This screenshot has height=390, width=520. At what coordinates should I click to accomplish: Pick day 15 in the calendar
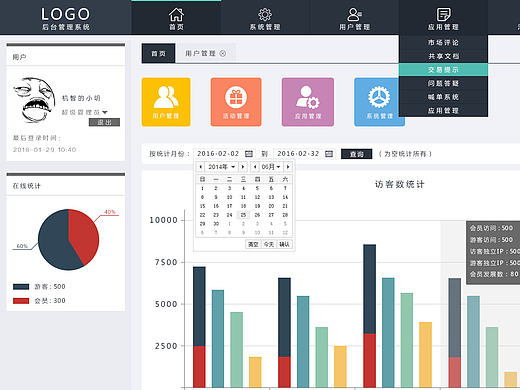[202, 206]
